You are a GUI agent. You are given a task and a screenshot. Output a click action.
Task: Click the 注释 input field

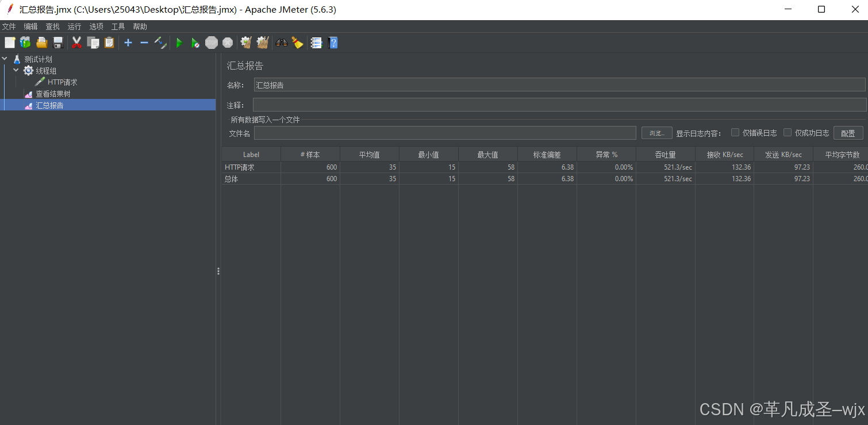coord(559,105)
